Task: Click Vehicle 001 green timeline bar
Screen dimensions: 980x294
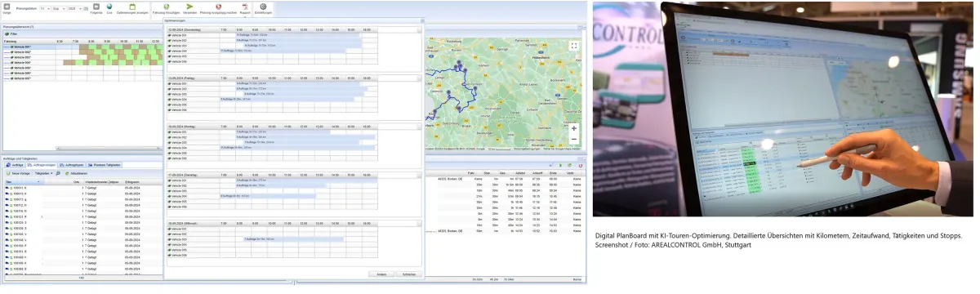Action: pos(120,47)
